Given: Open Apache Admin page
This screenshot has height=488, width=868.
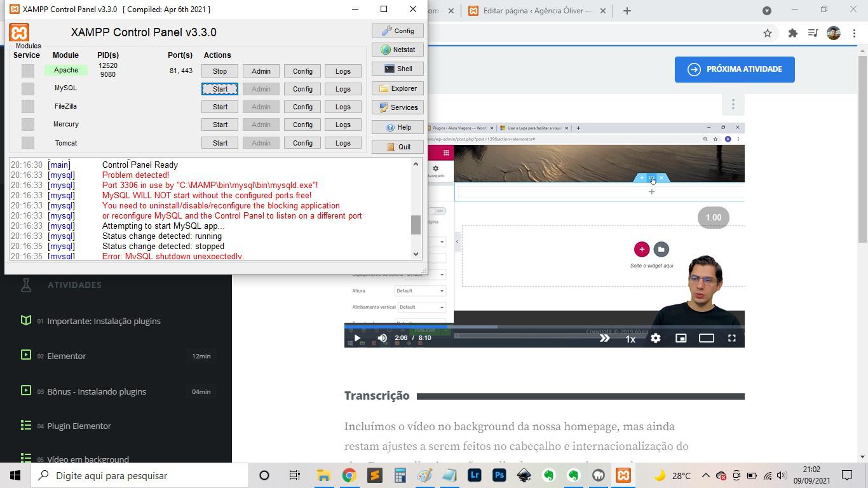Looking at the screenshot, I should 261,71.
